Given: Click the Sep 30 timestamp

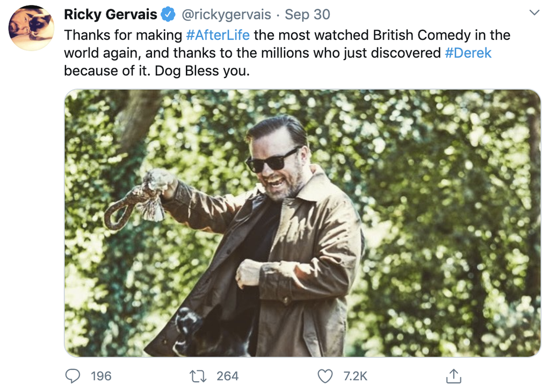Looking at the screenshot, I should (x=307, y=14).
